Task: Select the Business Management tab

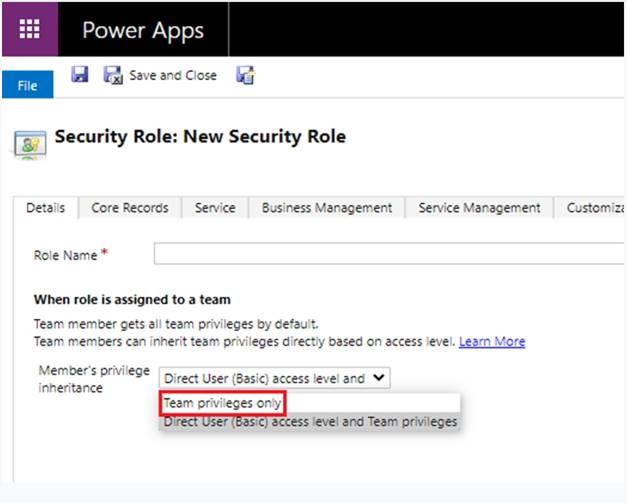Action: coord(326,208)
